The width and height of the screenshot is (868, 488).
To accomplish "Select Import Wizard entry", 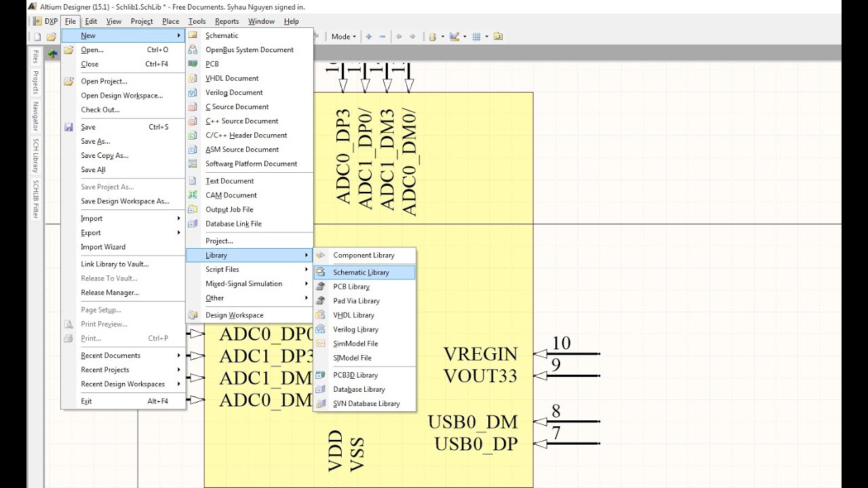I will point(123,247).
